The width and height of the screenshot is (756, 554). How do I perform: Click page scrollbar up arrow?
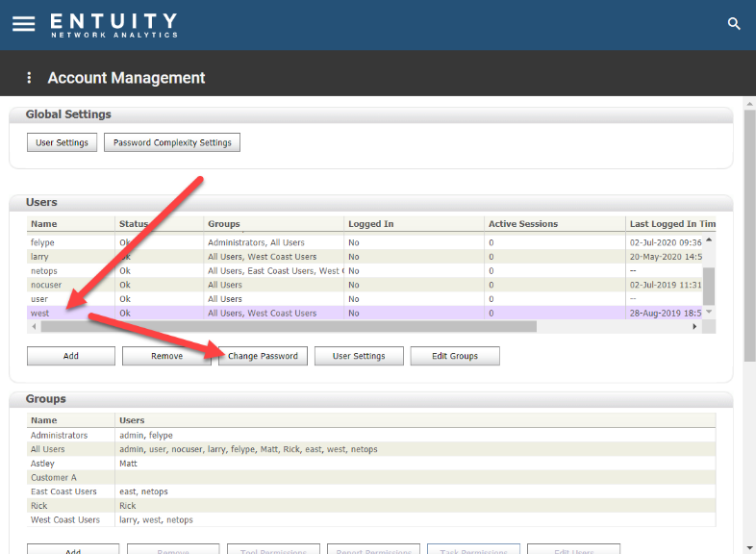pyautogui.click(x=749, y=104)
